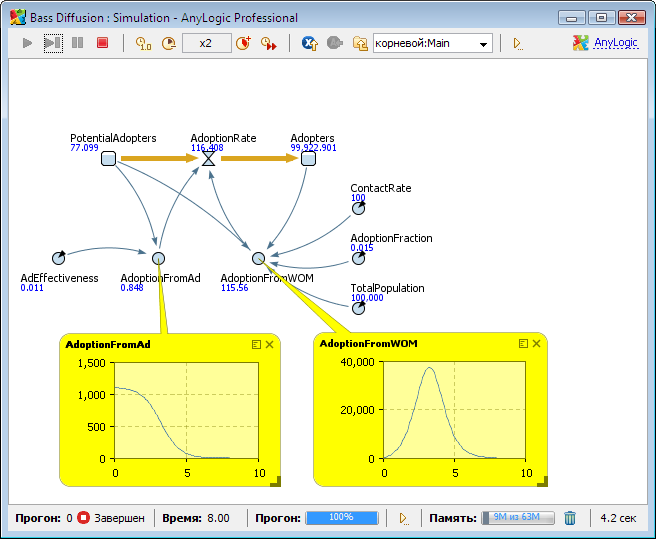Click the AdoptionFromWOM window resize corner
This screenshot has height=539, width=656.
click(x=542, y=482)
